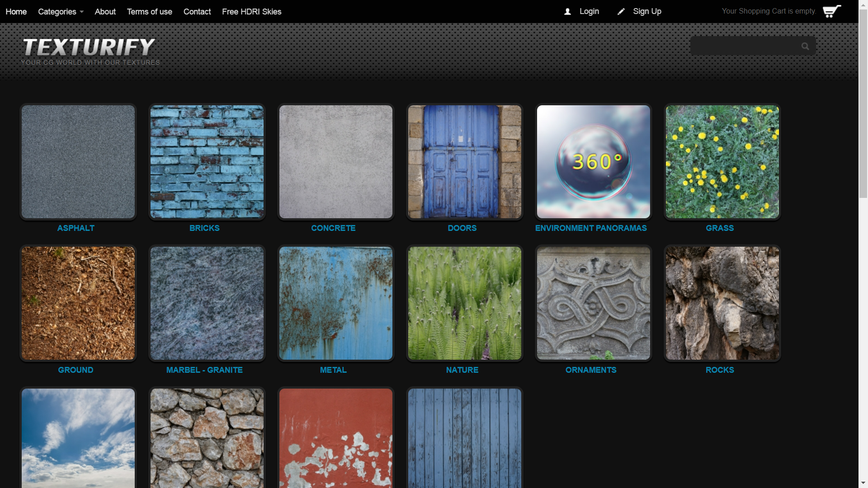
Task: Open the Contact page
Action: [x=197, y=12]
